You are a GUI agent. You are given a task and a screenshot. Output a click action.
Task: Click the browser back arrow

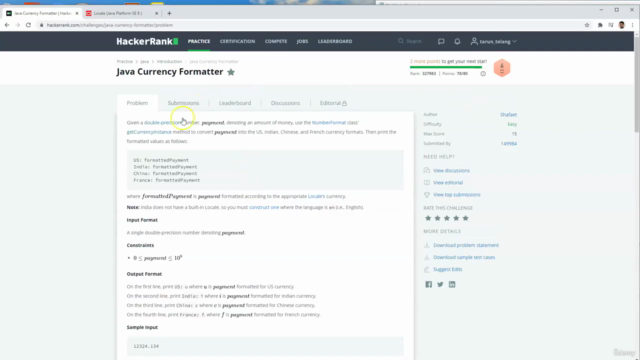coord(7,25)
